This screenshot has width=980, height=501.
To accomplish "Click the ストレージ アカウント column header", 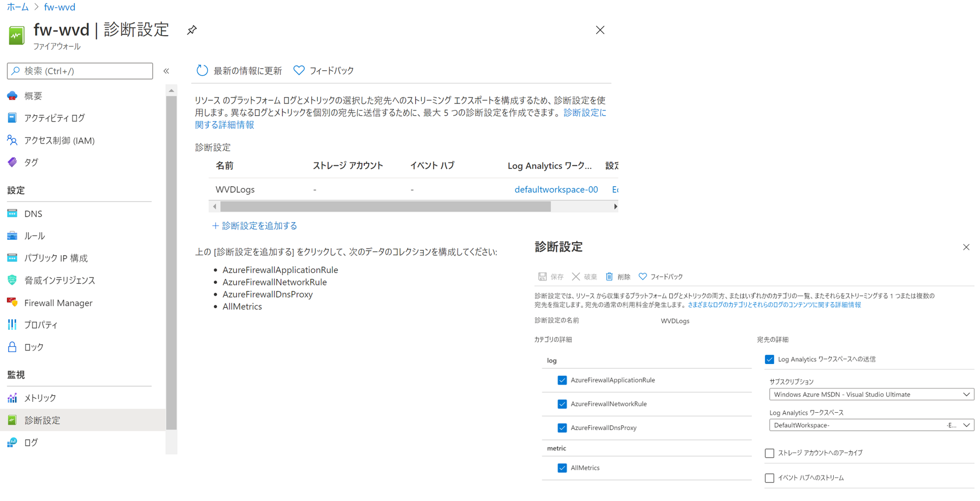I will (x=348, y=166).
